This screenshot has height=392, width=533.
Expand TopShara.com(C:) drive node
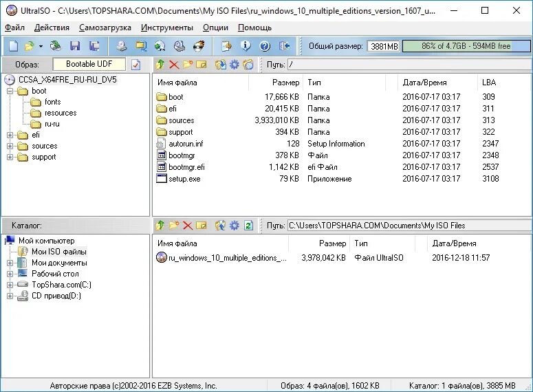point(10,285)
